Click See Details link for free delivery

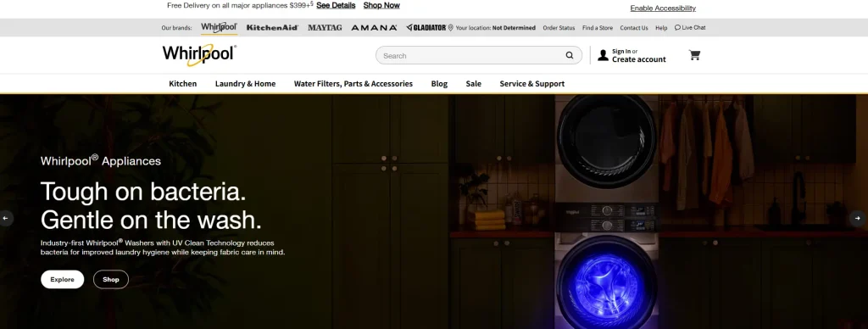(336, 6)
